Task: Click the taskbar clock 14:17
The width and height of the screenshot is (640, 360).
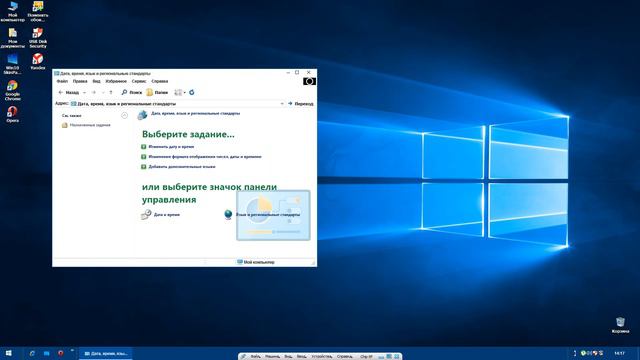Action: pyautogui.click(x=619, y=353)
